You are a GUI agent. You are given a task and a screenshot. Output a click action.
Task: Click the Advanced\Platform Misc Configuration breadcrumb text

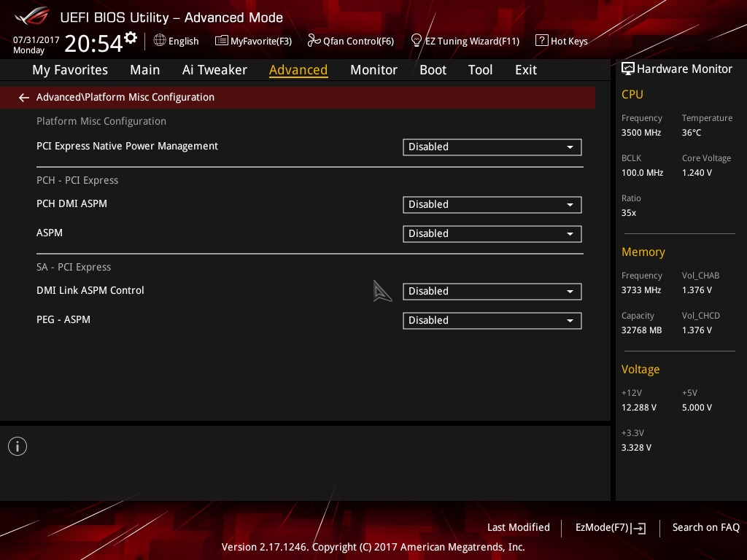[125, 97]
